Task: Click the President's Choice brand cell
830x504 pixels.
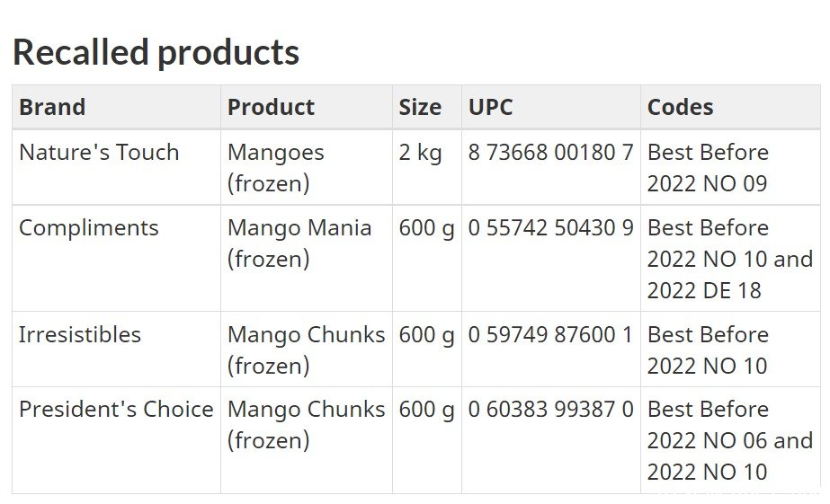Action: click(x=116, y=440)
